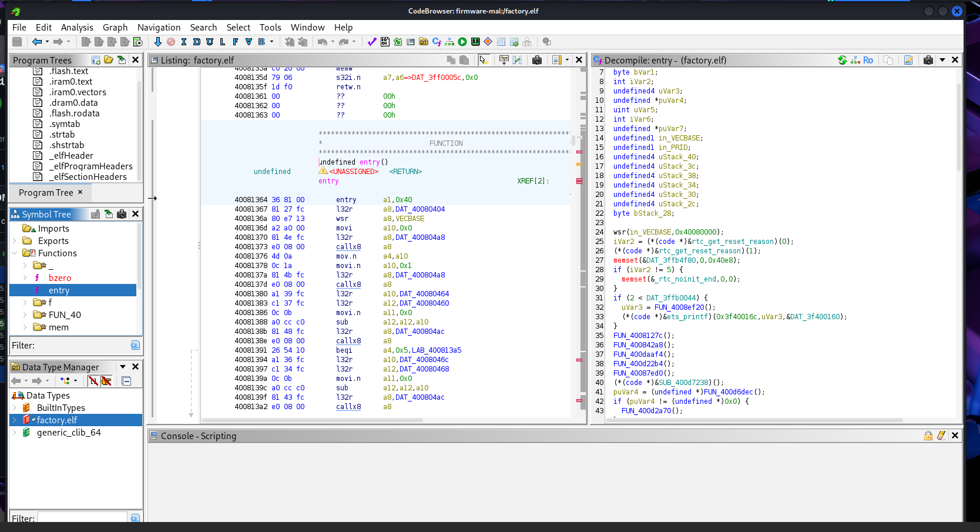The height and width of the screenshot is (532, 980).
Task: Expand the bzero function node
Action: tap(25, 278)
